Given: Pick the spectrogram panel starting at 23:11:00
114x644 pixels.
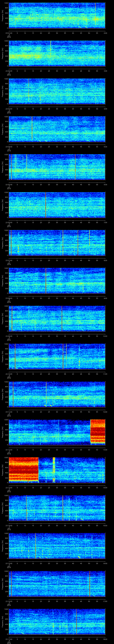Looking at the screenshot, I should (x=57, y=394).
